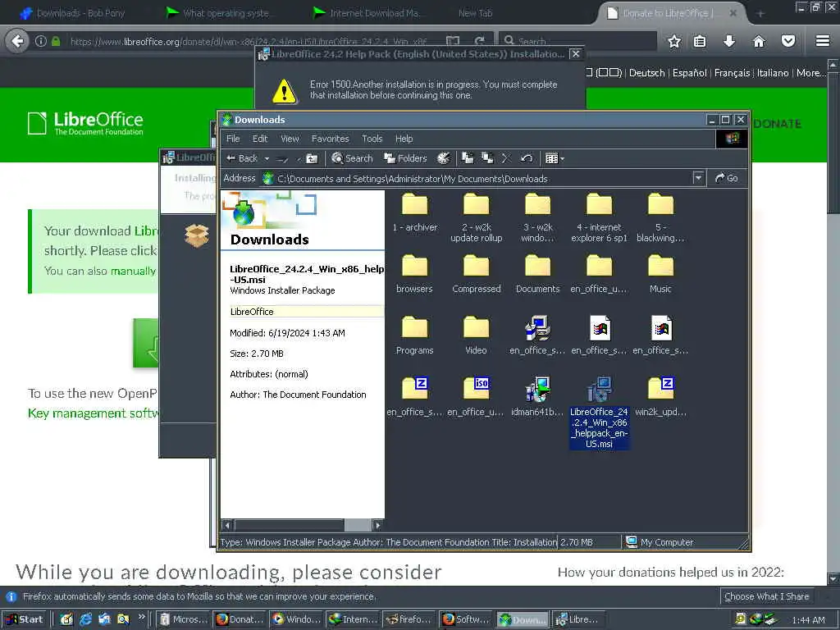Select the LibreOffice helppack en-US.msi file
This screenshot has height=630, width=840.
click(x=599, y=413)
